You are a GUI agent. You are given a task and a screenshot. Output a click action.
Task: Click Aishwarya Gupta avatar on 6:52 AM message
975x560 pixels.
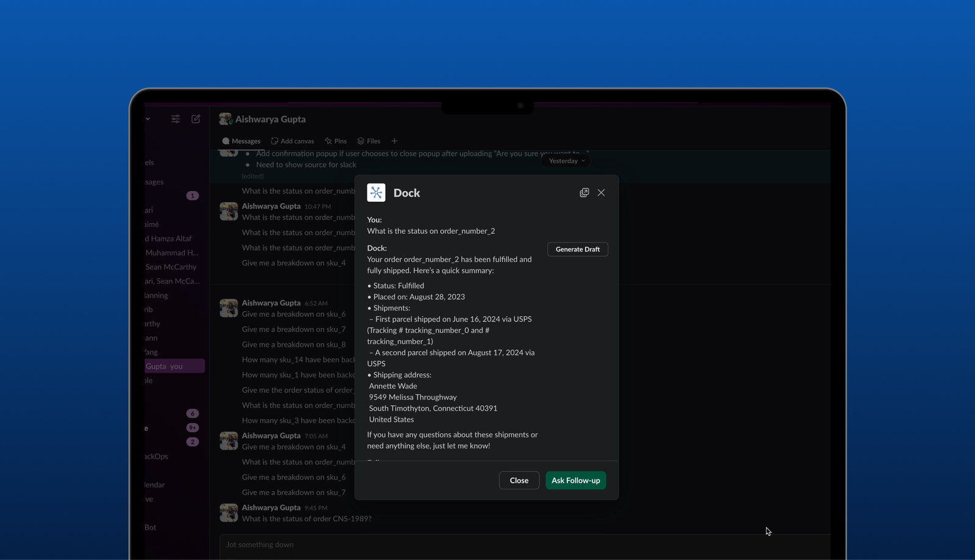click(229, 308)
